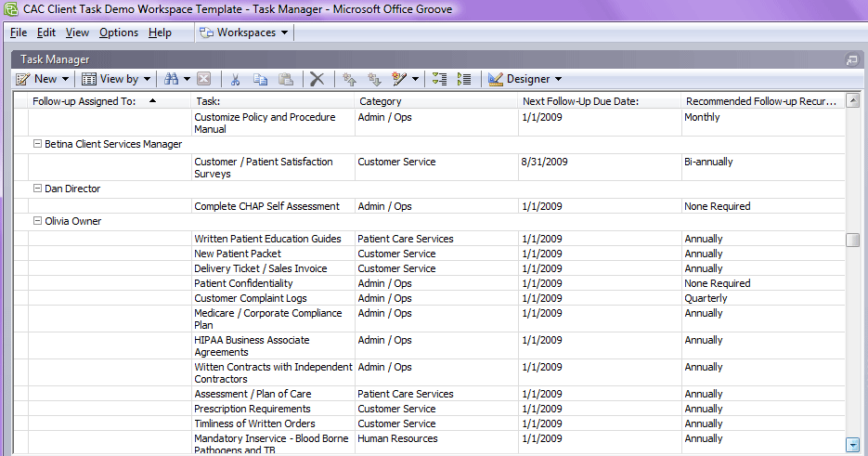Collapse the Dan Director group
The width and height of the screenshot is (868, 456).
point(37,189)
